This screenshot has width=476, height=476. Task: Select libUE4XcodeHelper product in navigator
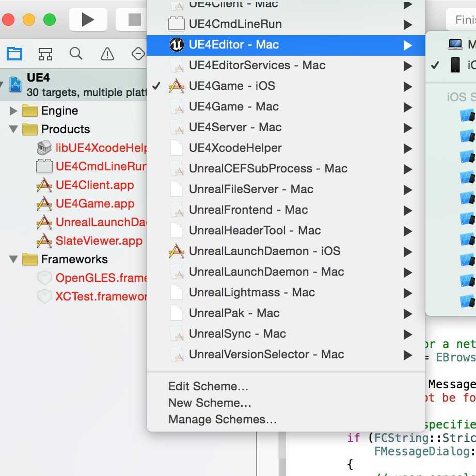click(x=92, y=148)
